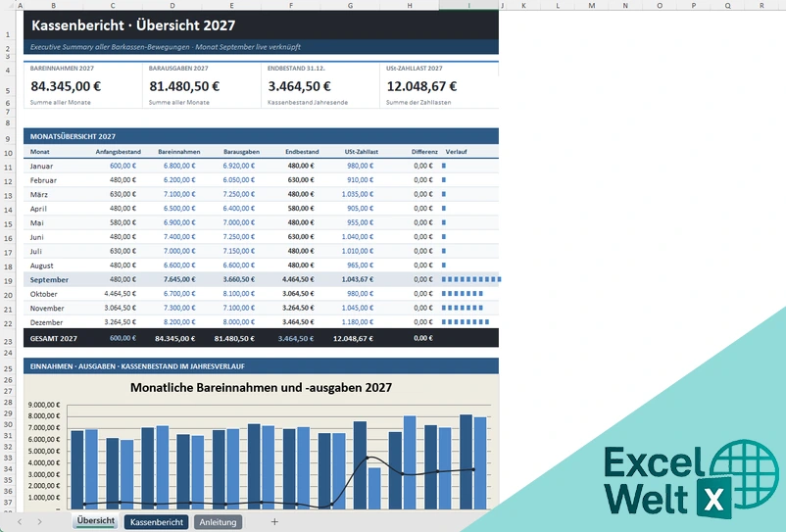Click the Executive Summary subtitle line
The image size is (786, 532).
pos(166,47)
